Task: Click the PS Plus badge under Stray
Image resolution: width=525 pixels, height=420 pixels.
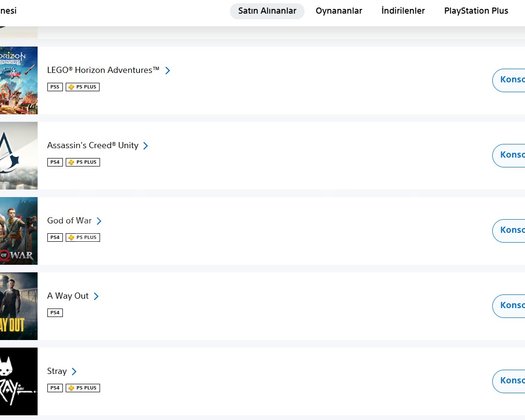Action: [83, 388]
